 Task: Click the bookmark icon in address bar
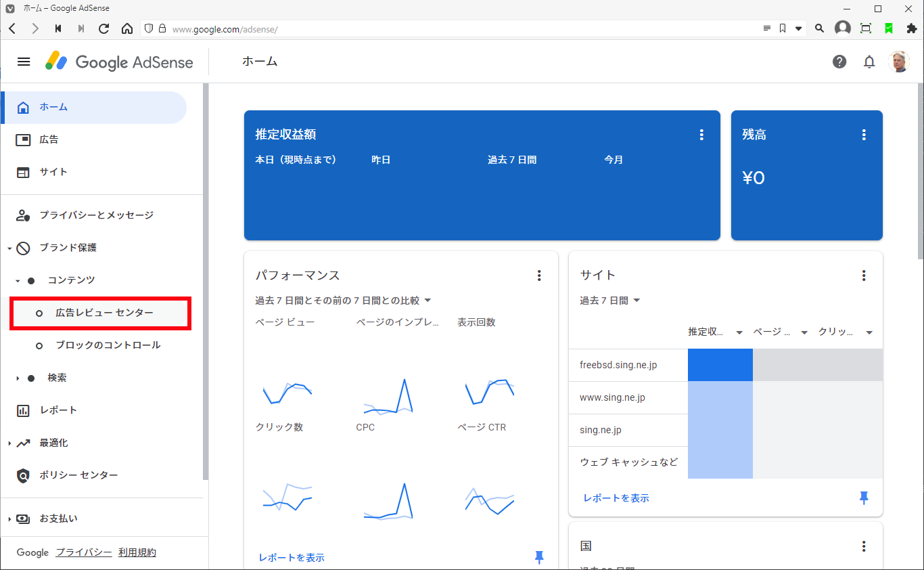[x=782, y=28]
